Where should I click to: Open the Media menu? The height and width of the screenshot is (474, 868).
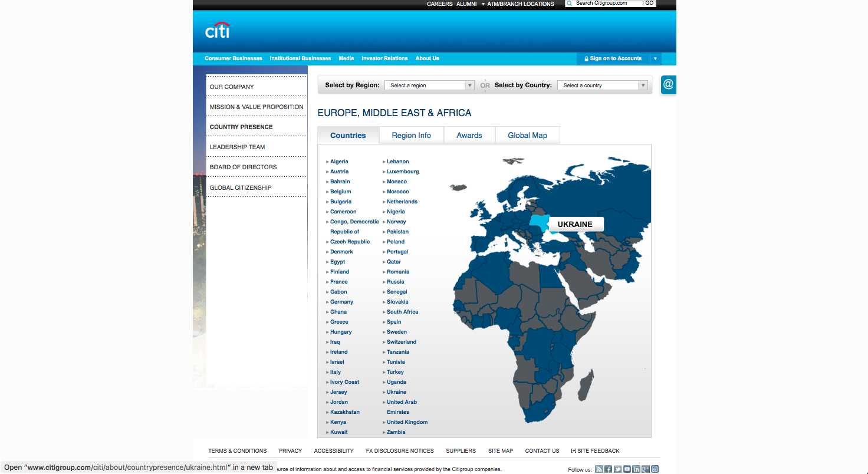346,58
